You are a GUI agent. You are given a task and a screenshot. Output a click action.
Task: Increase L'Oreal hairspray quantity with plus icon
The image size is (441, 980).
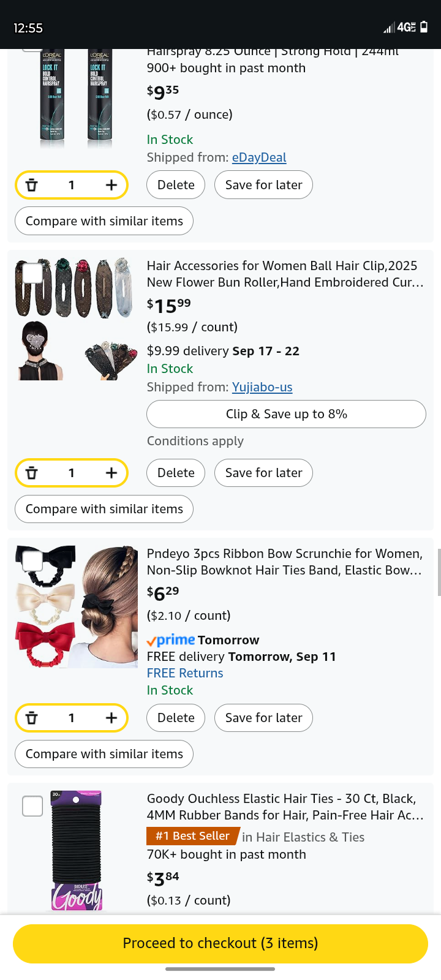(111, 185)
